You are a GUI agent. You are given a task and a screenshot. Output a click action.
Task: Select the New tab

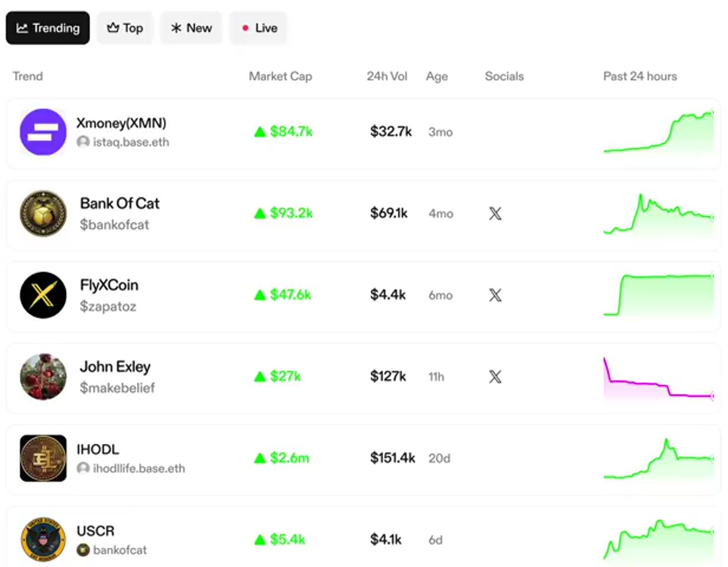191,28
